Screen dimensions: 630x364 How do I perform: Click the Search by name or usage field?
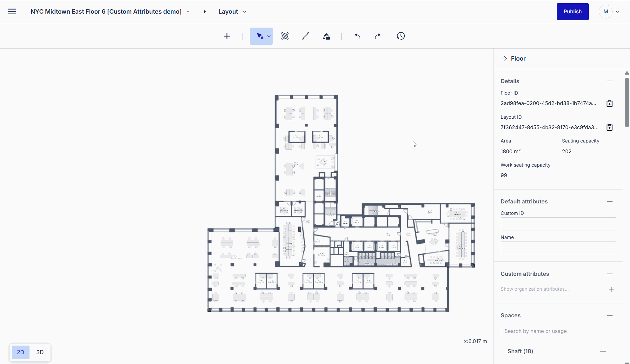pyautogui.click(x=558, y=331)
